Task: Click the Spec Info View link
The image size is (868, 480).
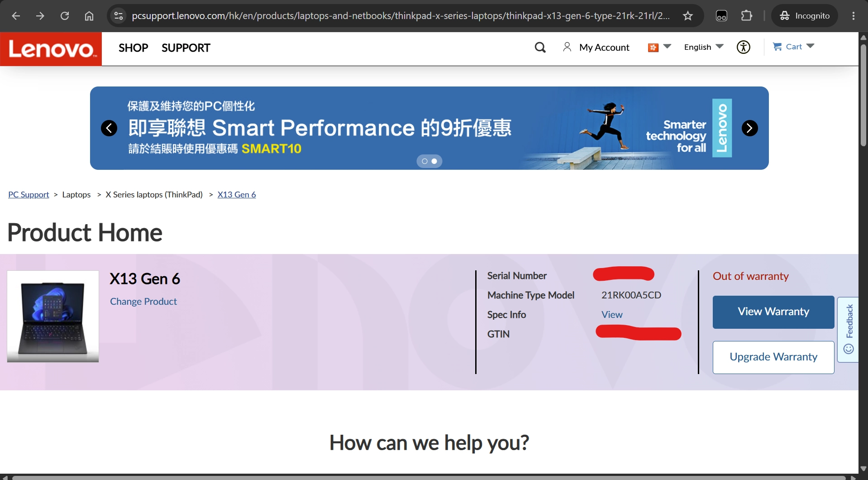Action: 612,315
